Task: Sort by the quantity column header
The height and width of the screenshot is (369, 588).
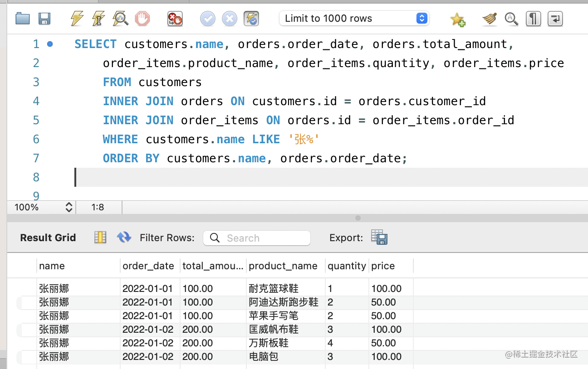Action: pos(347,266)
